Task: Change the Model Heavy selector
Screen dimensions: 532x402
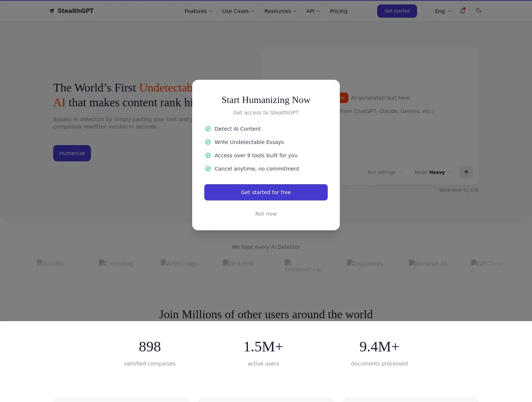Action: (433, 172)
